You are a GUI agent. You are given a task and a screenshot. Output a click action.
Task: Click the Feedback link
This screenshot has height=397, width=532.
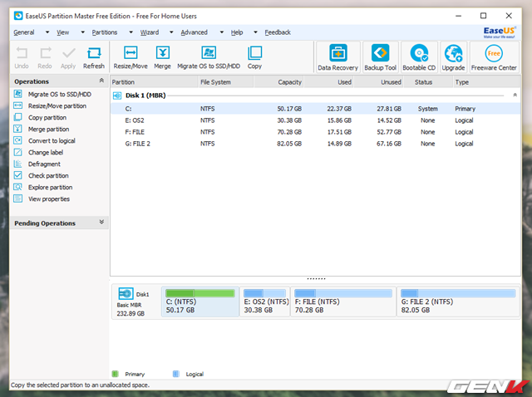point(278,32)
